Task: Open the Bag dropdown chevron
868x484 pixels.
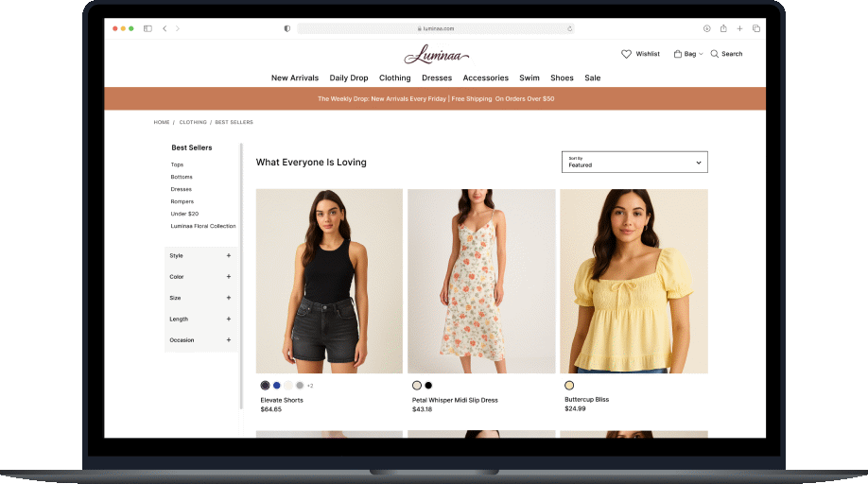Action: [x=701, y=54]
